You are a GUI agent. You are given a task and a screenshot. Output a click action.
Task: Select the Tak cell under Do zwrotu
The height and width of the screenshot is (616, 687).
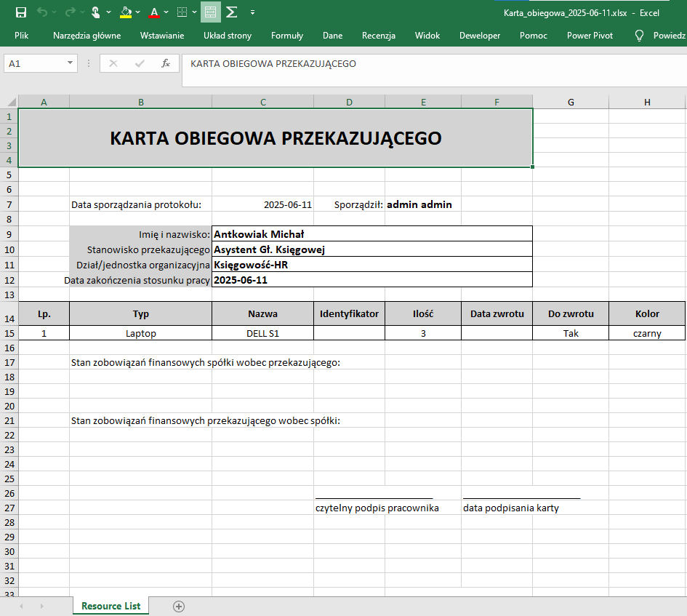click(571, 333)
